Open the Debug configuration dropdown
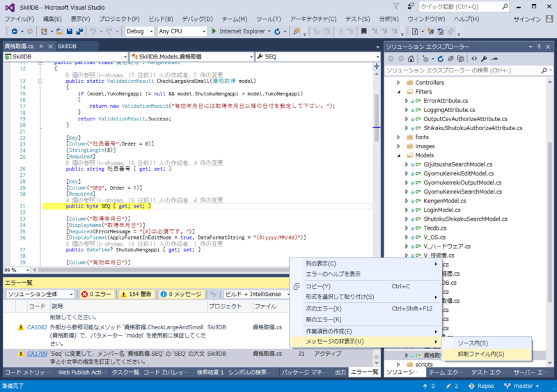Image resolution: width=557 pixels, height=392 pixels. click(x=139, y=31)
